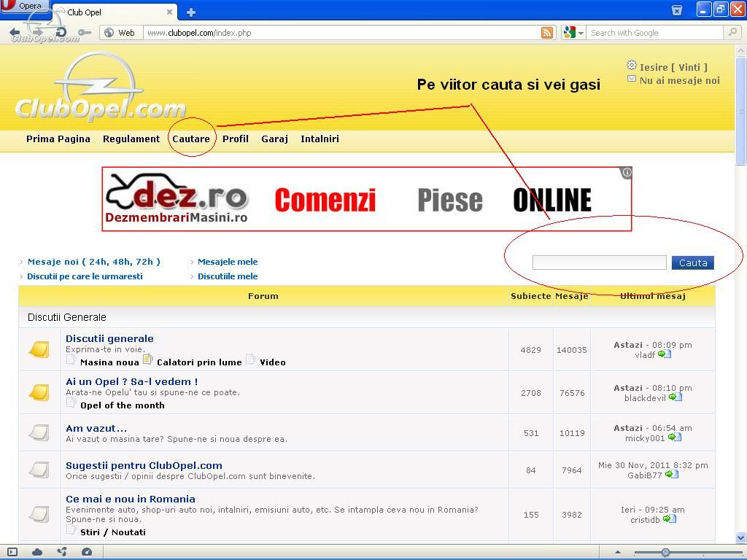Open the Calatori prin lume subforum
Screen dimensions: 747x560
click(x=199, y=362)
